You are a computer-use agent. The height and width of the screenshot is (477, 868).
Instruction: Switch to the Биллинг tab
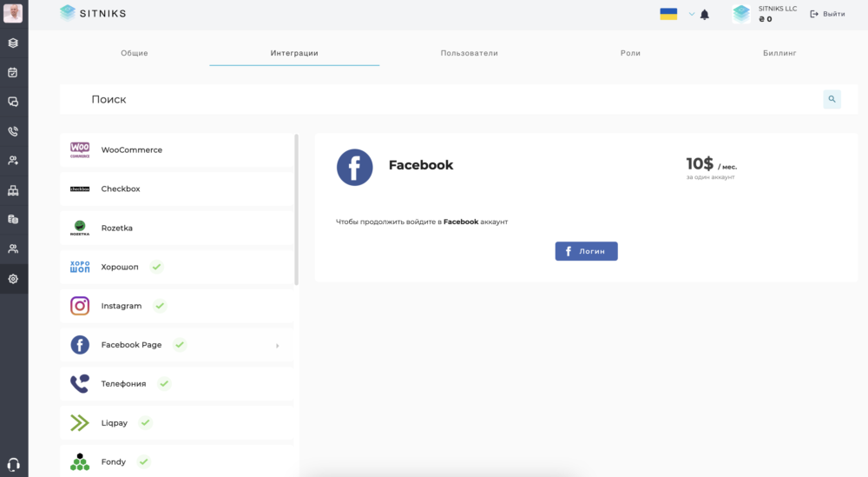(x=779, y=53)
